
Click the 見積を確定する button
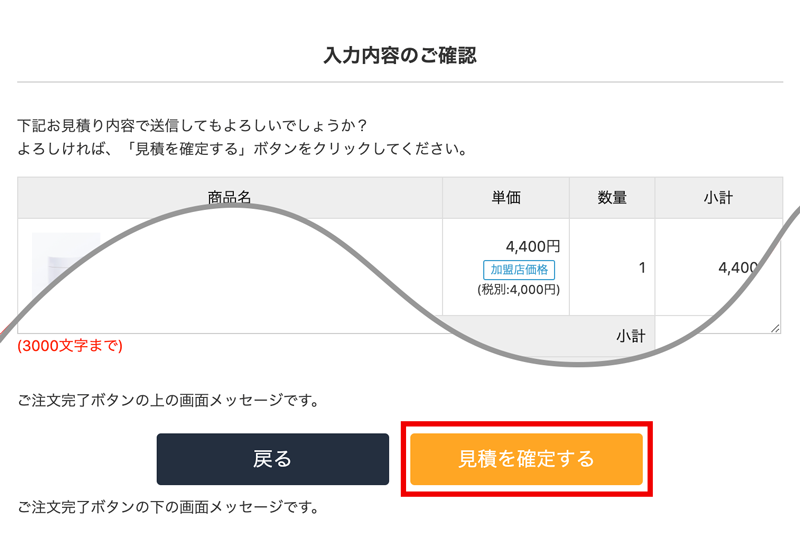526,459
